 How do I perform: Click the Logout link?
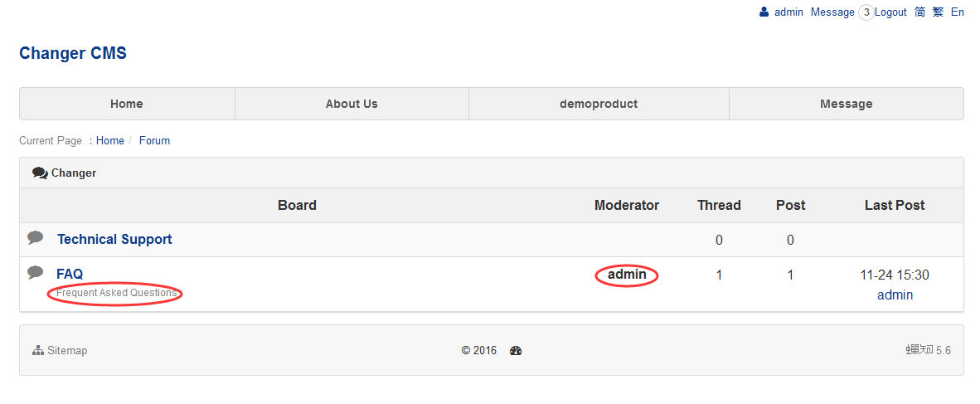(890, 12)
